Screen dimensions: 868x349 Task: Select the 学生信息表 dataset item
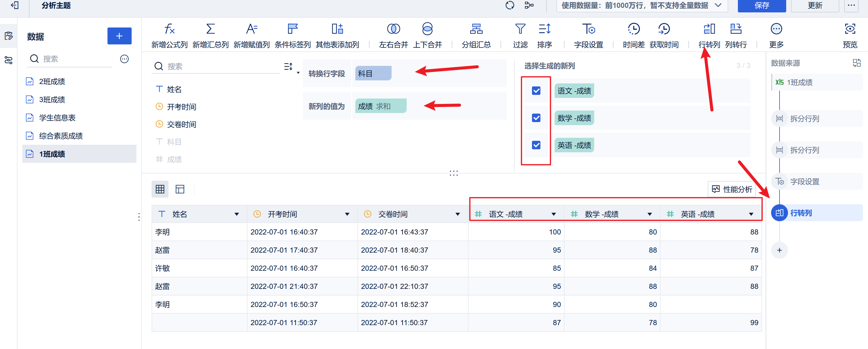tap(57, 118)
